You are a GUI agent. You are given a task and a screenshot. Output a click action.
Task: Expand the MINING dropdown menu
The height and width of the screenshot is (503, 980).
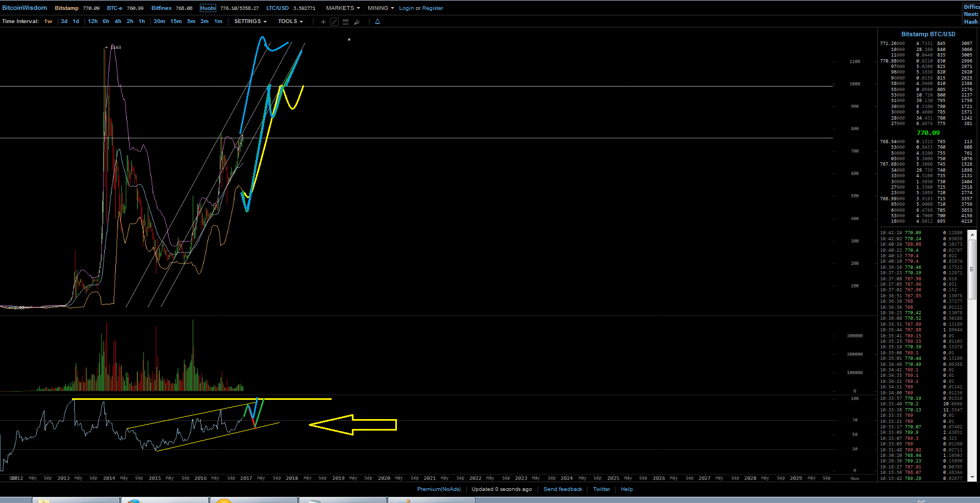point(380,8)
